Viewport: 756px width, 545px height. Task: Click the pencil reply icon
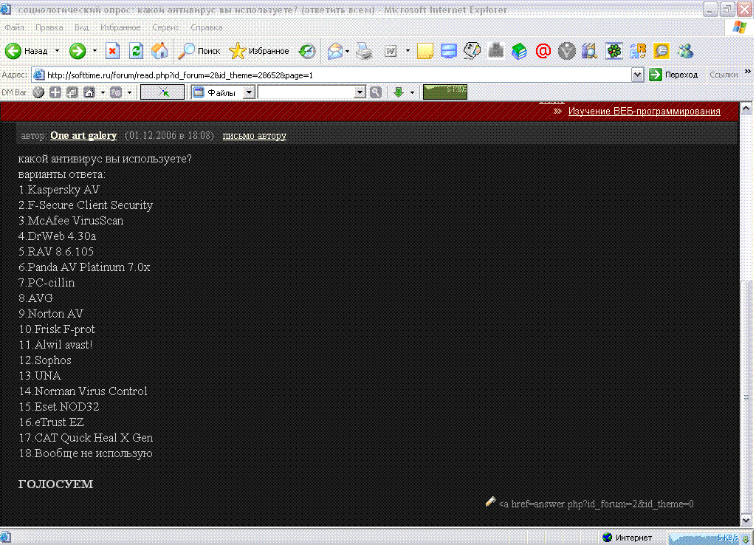pyautogui.click(x=490, y=501)
